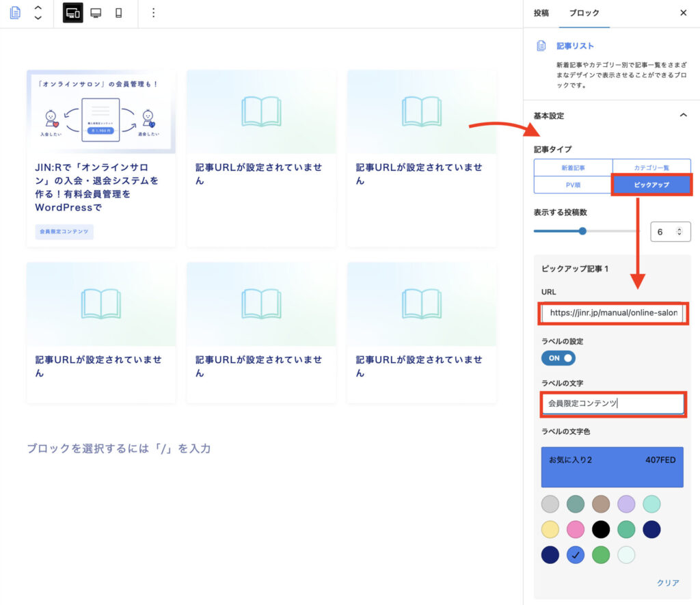Click the クリア link to reset color
The image size is (700, 605).
(x=667, y=582)
